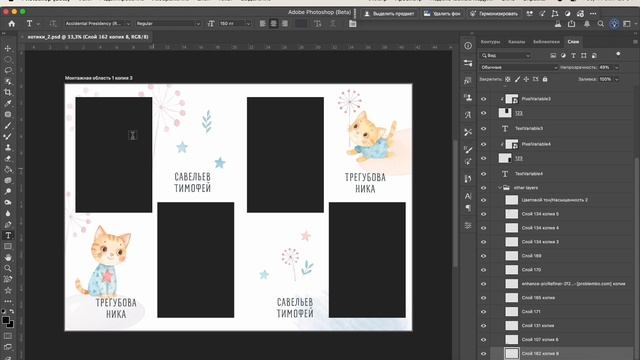This screenshot has height=360, width=640.
Task: Go to the Home screen icon
Action: pos(11,24)
